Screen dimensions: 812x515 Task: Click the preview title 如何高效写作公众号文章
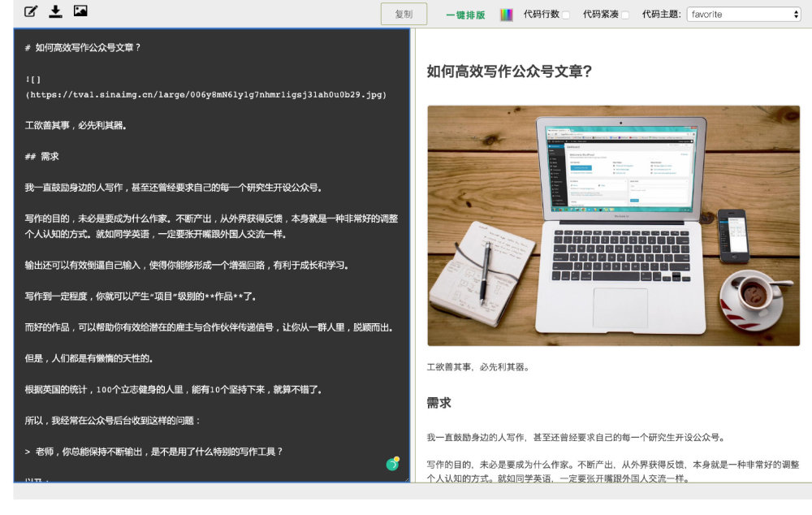coord(509,71)
